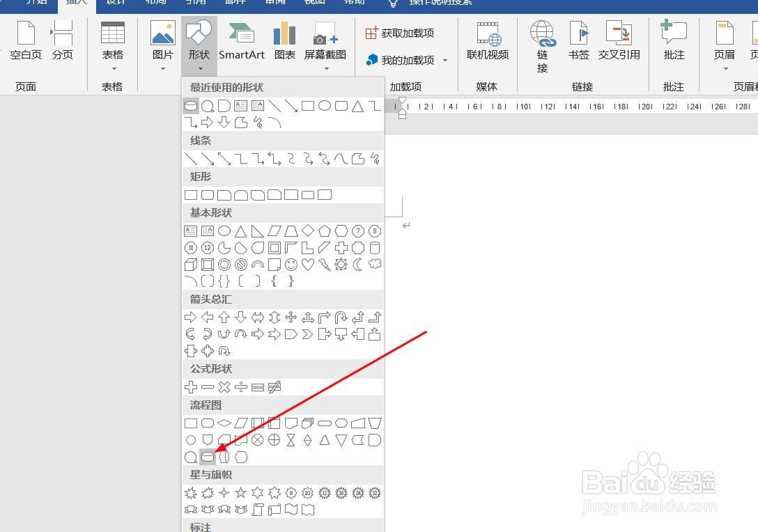Viewport: 758px width, 532px height.
Task: Choose flowchart summing junction shape
Action: tap(258, 439)
